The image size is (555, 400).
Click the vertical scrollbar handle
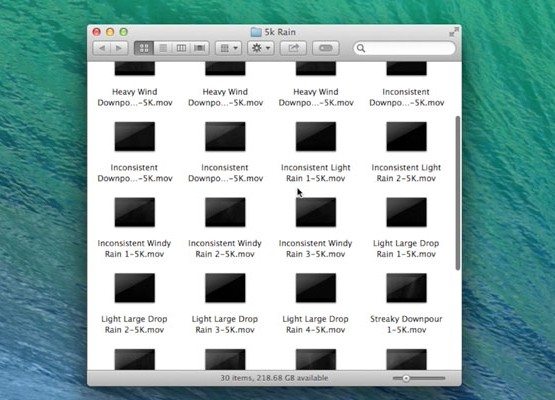[458, 193]
